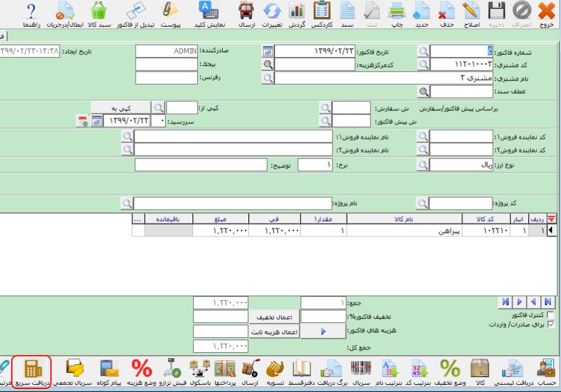Open the currency type (نوع ارز) lookup
561x392 pixels.
[423, 165]
